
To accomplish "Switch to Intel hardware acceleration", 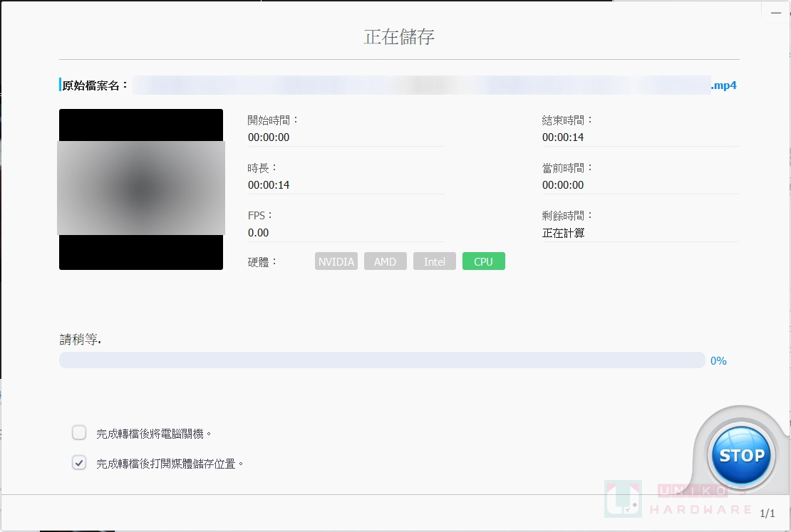I will click(435, 261).
